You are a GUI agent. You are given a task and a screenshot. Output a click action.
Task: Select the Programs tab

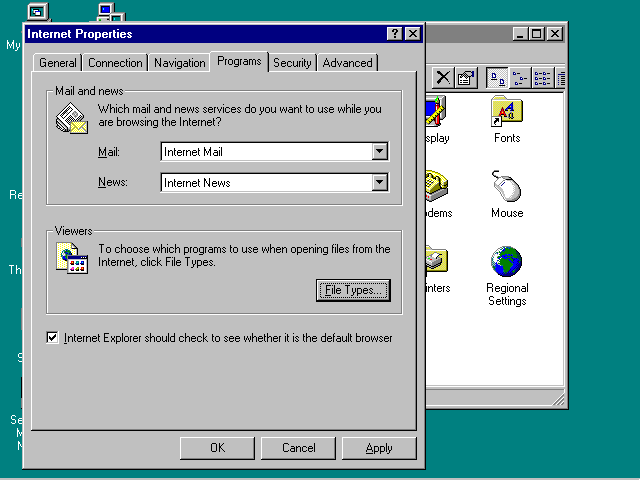239,61
